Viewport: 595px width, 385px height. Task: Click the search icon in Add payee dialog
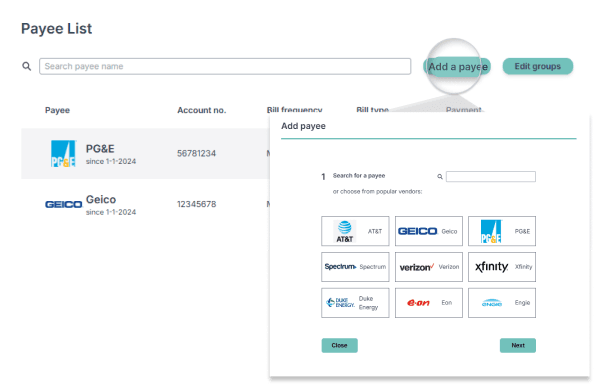(440, 177)
